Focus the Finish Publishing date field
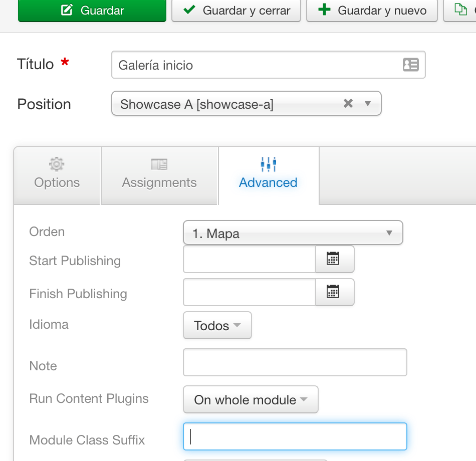The height and width of the screenshot is (461, 476). (250, 292)
